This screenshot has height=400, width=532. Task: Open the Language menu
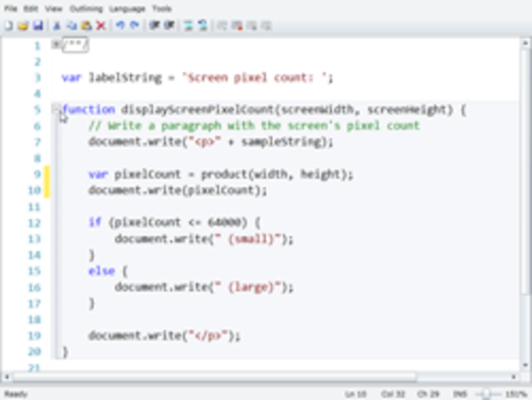[127, 9]
